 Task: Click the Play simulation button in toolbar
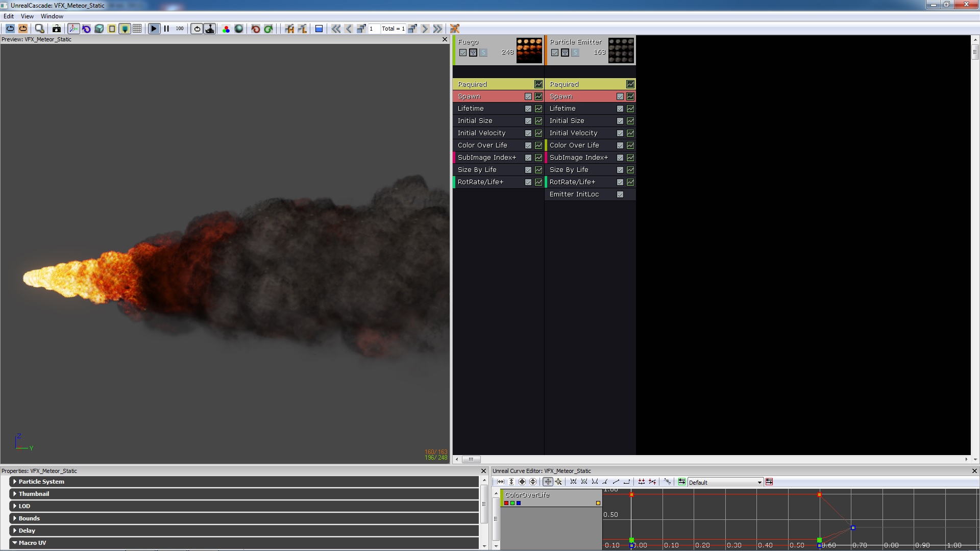pos(154,29)
